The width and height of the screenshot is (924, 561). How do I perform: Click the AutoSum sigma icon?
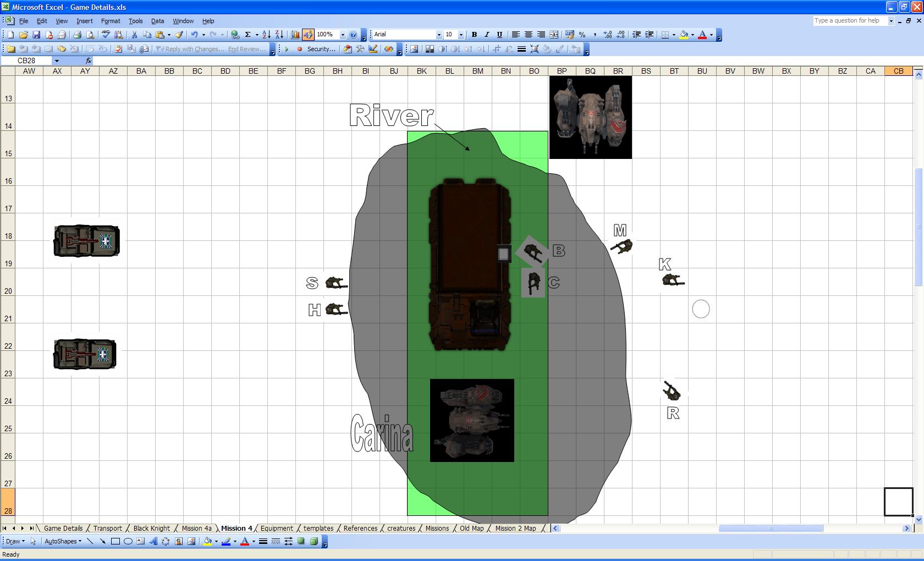[x=248, y=35]
